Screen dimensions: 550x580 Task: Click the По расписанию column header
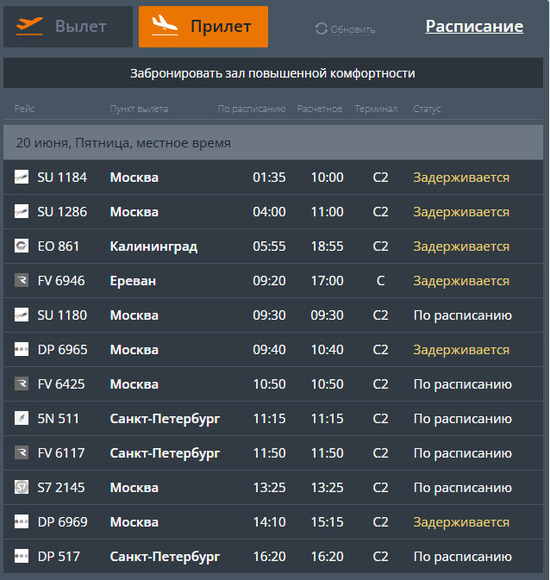point(252,109)
